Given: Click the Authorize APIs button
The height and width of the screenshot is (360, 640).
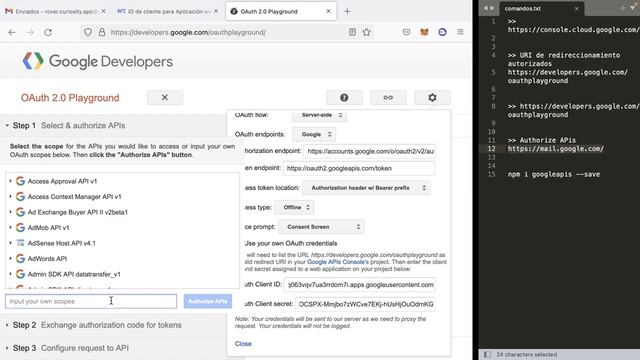Looking at the screenshot, I should tap(208, 301).
